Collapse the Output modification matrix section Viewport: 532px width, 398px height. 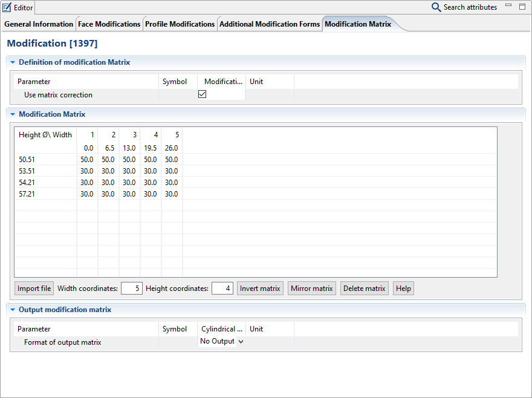(x=12, y=310)
